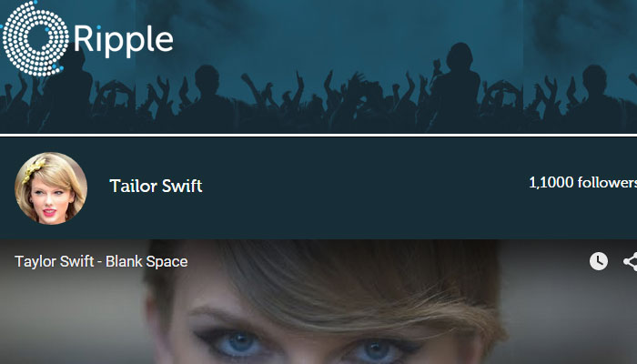Viewport: 637px width, 364px height.
Task: Click the artist name Tailor Swift
Action: tap(156, 186)
